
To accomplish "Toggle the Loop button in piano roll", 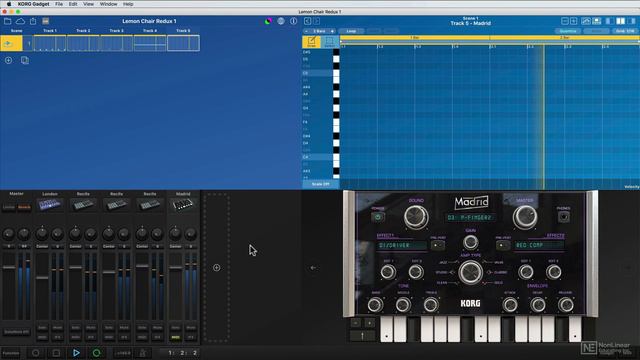I will tap(351, 31).
